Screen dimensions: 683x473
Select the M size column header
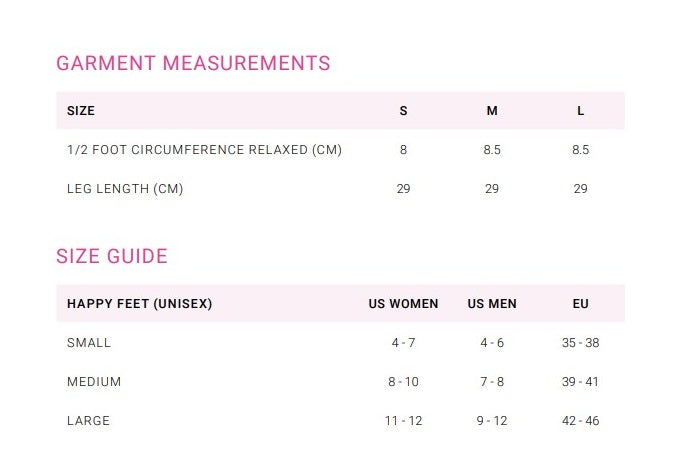[x=492, y=111]
